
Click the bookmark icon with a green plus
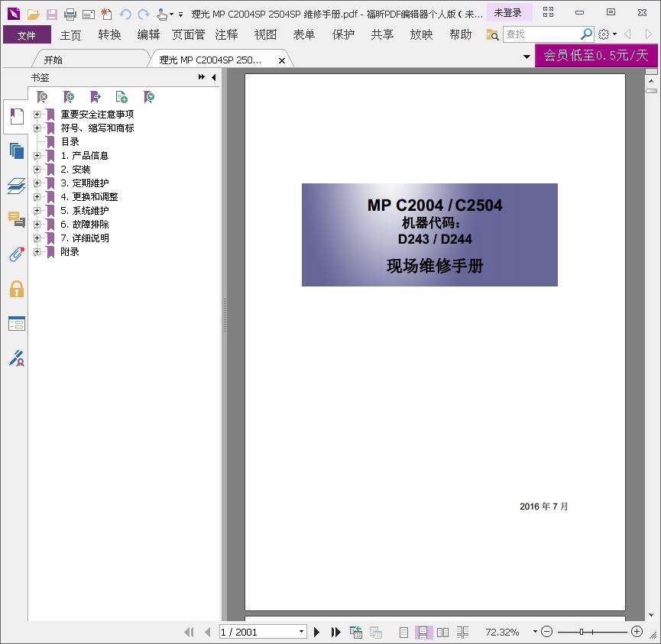(x=68, y=97)
